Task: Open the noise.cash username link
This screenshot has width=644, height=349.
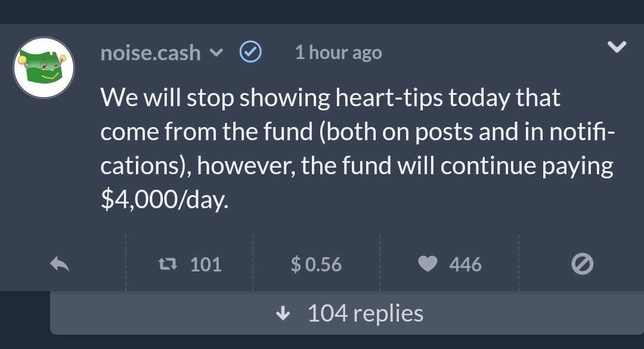Action: tap(150, 53)
